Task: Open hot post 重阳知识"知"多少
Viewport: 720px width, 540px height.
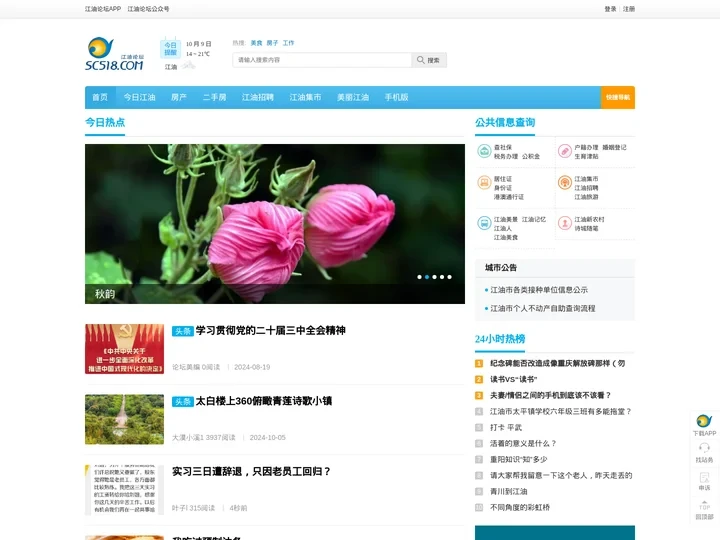Action: coord(518,459)
